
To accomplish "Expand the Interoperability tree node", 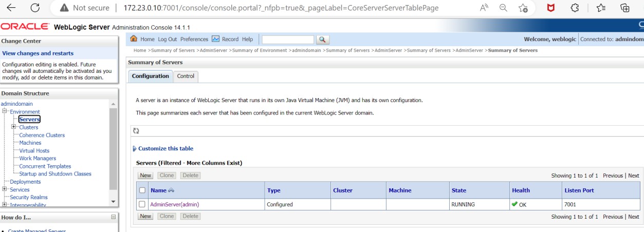I will pos(5,205).
